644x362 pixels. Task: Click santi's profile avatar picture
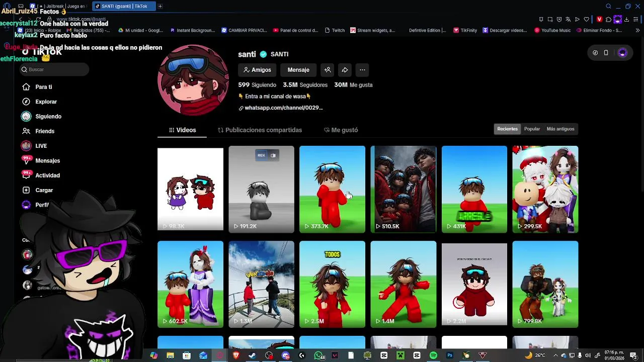(193, 80)
